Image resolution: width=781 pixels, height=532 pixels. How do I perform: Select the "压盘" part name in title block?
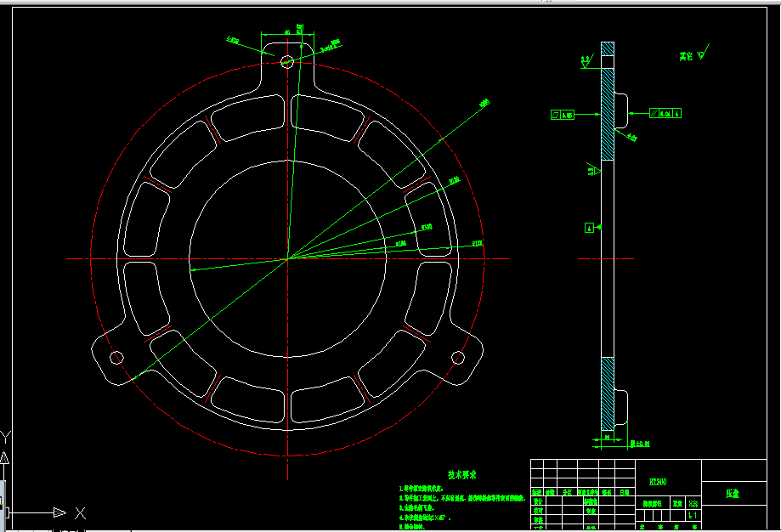(733, 494)
